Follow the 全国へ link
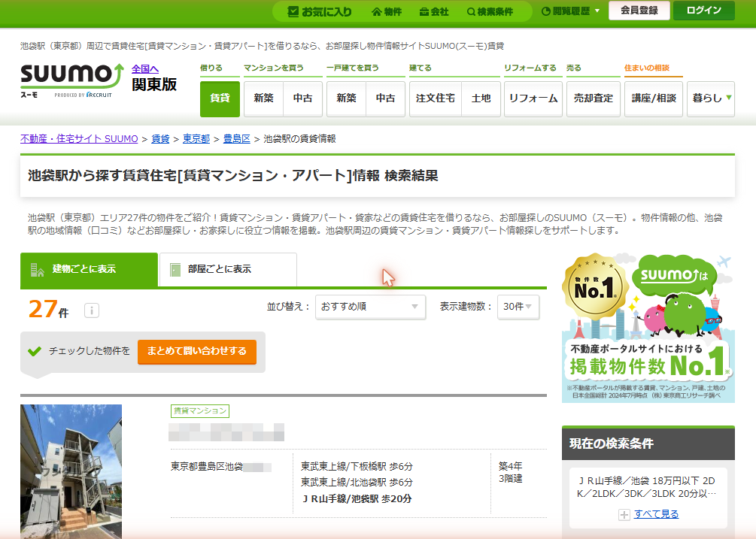 (x=145, y=69)
